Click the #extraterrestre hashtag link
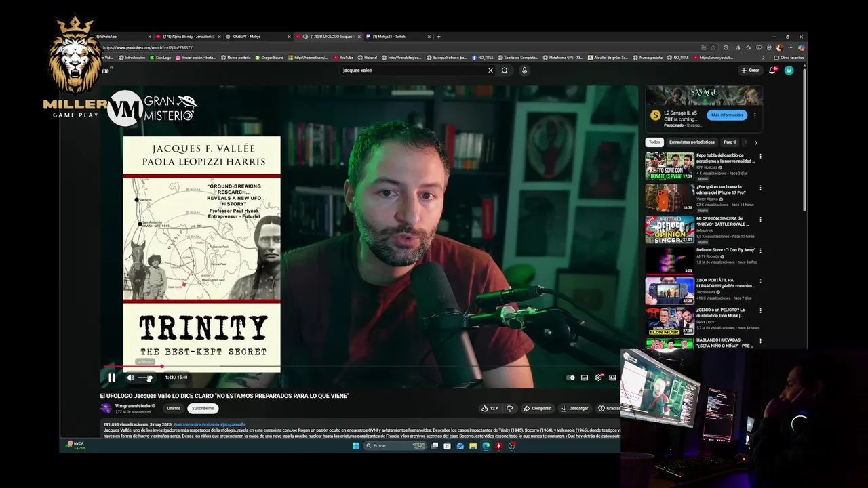 point(186,424)
